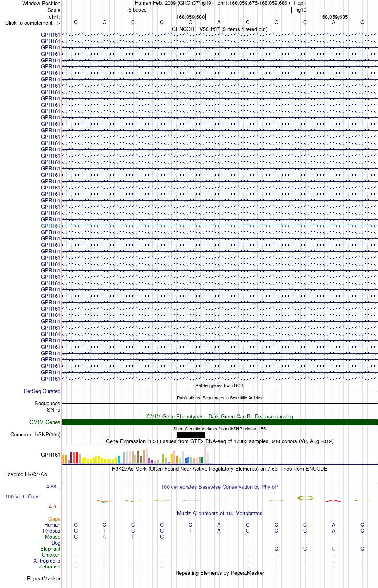
Task: Select the 'X_tropicalis' alignment row label
Action: (x=47, y=561)
